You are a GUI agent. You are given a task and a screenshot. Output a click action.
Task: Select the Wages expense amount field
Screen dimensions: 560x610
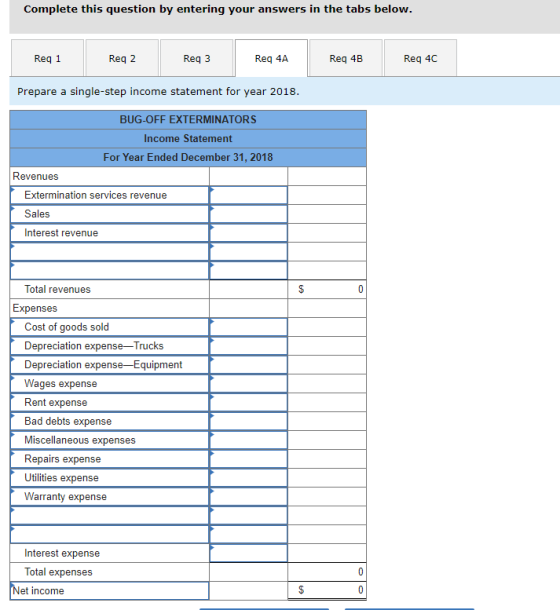pyautogui.click(x=249, y=384)
